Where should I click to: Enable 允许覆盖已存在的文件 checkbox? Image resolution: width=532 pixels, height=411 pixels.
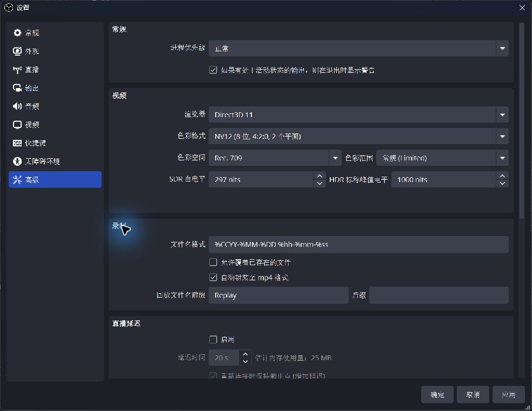[x=213, y=262]
